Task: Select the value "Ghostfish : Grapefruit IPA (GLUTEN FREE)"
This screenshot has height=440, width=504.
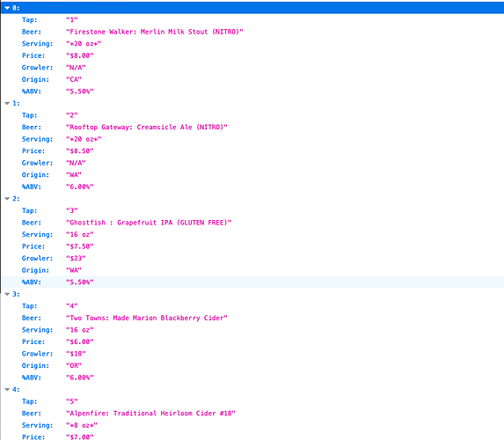Action: point(149,223)
